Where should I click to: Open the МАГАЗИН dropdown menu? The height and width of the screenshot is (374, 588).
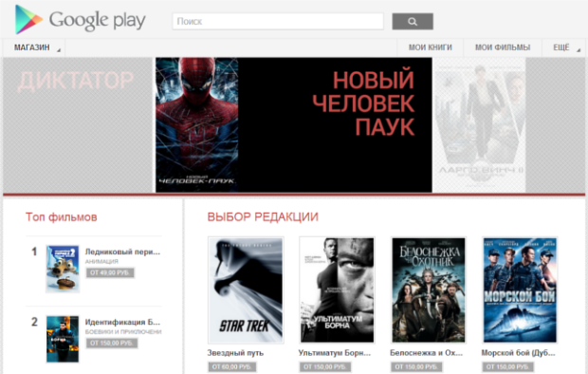coord(34,47)
